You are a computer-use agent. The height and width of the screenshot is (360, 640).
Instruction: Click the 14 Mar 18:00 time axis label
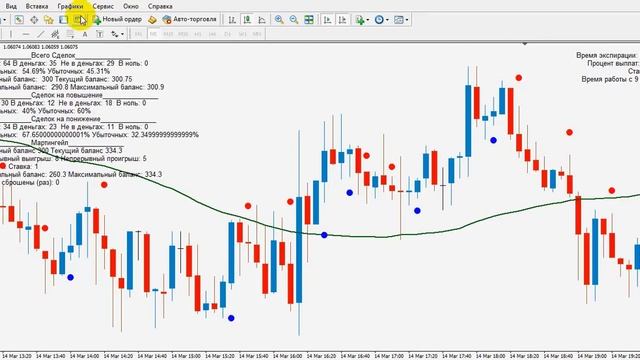pyautogui.click(x=491, y=356)
